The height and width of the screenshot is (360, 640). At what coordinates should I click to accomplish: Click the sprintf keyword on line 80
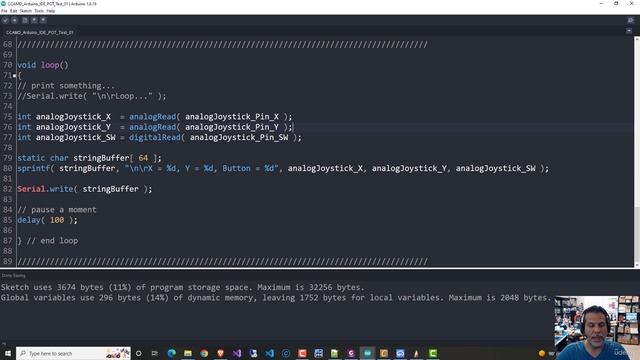[33, 169]
